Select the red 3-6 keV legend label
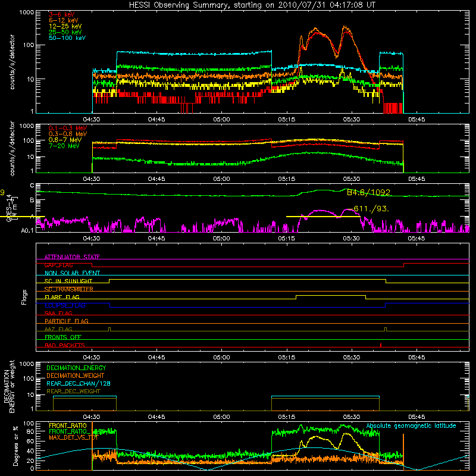 [61, 14]
